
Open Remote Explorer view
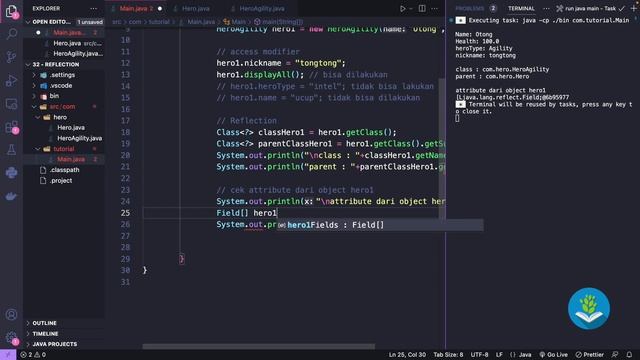11,104
